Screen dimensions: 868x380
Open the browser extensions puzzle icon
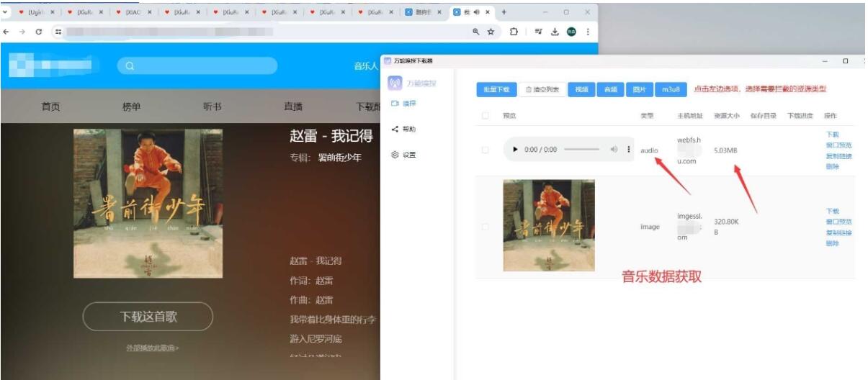514,32
